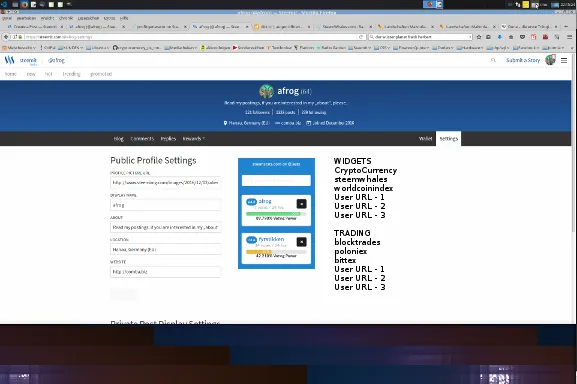This screenshot has height=384, width=577.
Task: Click the 'steemwhales' text
Action: (x=361, y=179)
